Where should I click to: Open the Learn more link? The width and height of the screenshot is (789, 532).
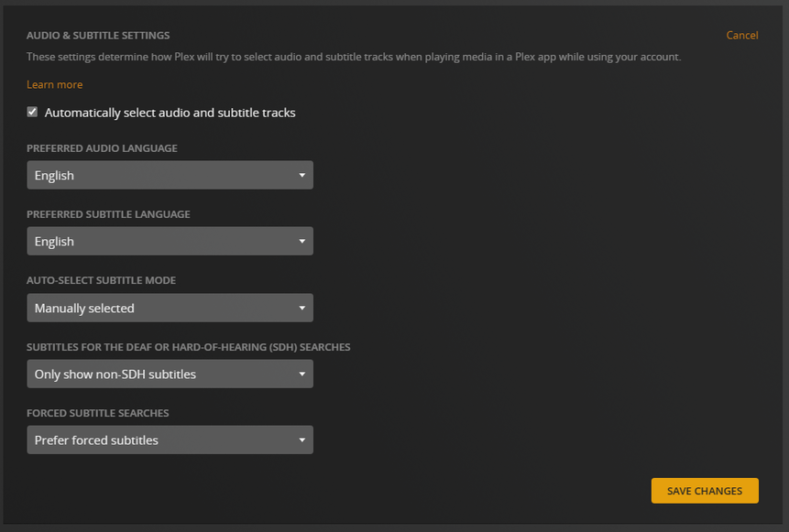tap(54, 84)
